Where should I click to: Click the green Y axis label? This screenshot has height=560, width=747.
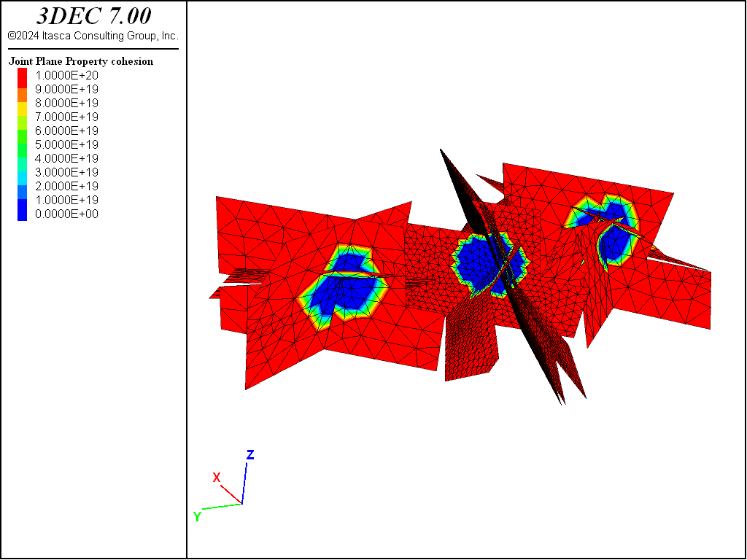[197, 516]
